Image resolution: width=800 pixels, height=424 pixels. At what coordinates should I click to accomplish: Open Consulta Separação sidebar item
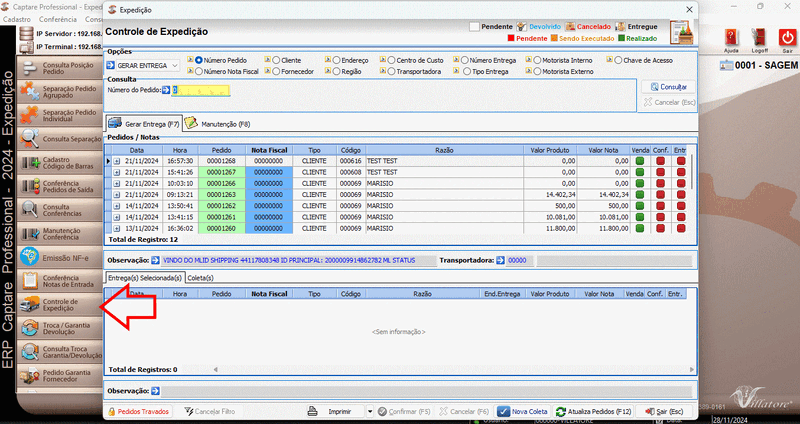[60, 139]
